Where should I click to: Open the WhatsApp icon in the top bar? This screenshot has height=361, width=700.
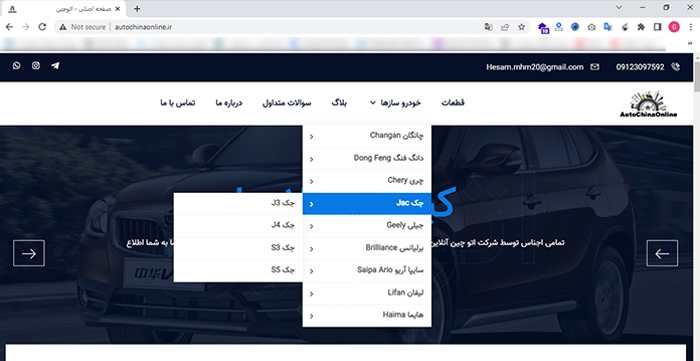pyautogui.click(x=17, y=66)
